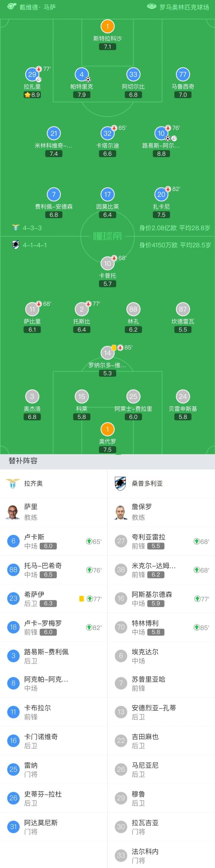The height and width of the screenshot is (868, 215).
Task: Open substitute 夸利亚雷拉's profile
Action: click(x=148, y=541)
